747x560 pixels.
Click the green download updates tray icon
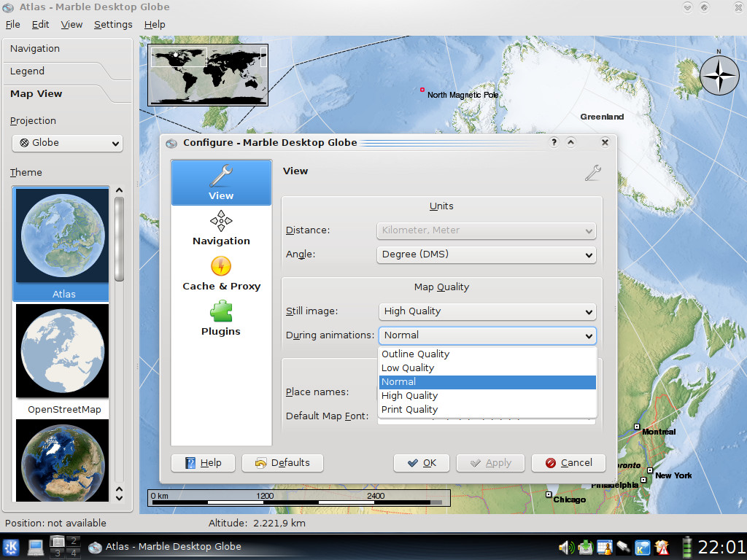pos(586,548)
